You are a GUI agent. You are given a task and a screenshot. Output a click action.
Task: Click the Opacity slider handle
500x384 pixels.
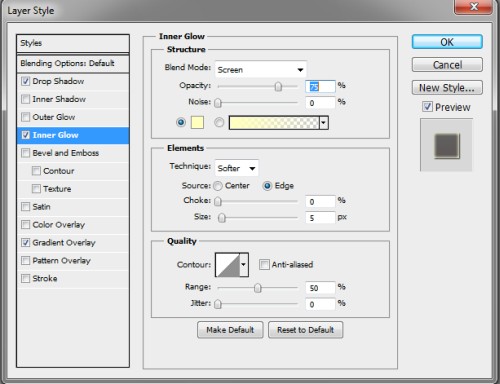coord(278,86)
